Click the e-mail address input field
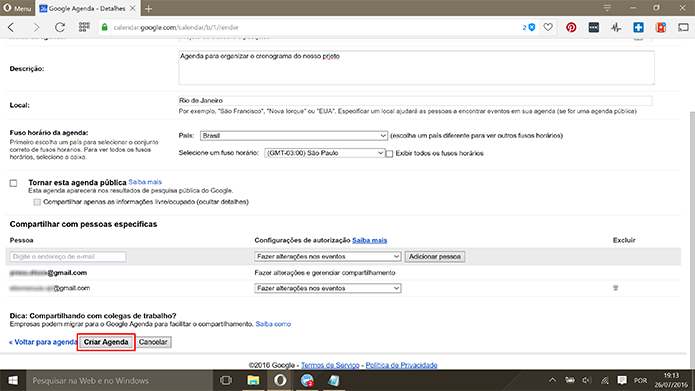695x391 pixels. (68, 257)
